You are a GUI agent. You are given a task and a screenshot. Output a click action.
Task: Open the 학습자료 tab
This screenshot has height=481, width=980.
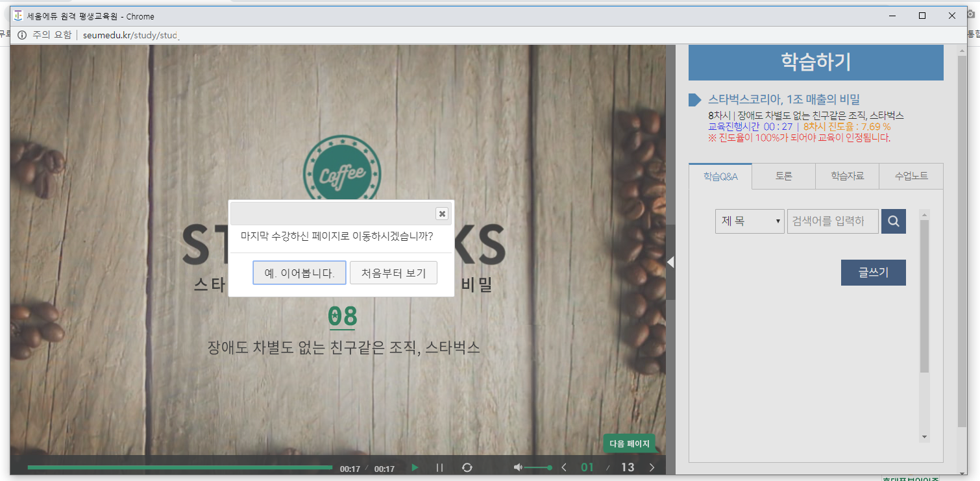(x=847, y=176)
